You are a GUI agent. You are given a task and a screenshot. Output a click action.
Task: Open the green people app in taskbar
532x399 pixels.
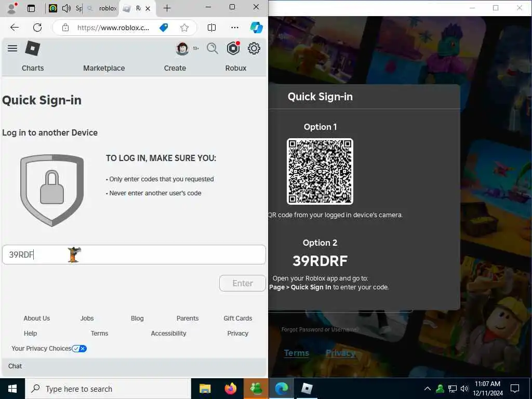[256, 389]
